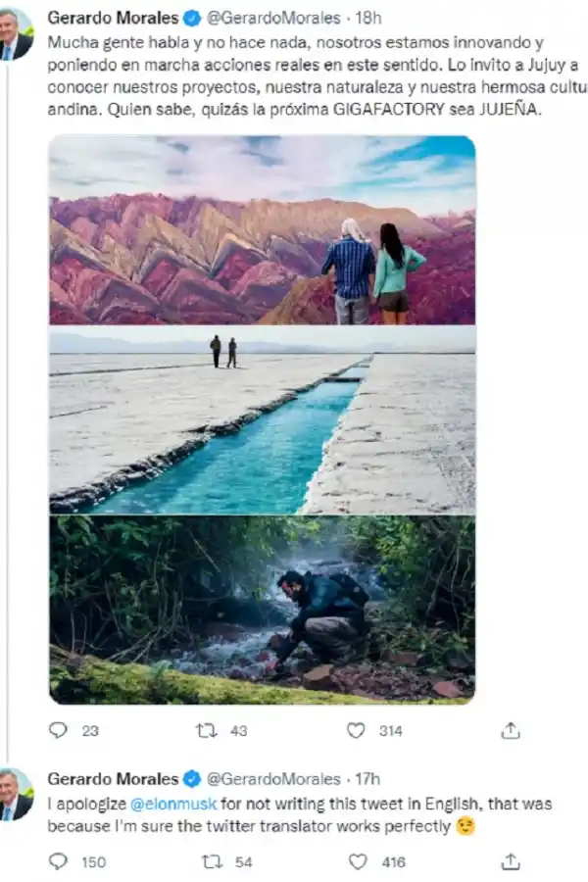Retweet the Jujuy Gigafactory tweet
This screenshot has width=588, height=882.
(x=207, y=730)
